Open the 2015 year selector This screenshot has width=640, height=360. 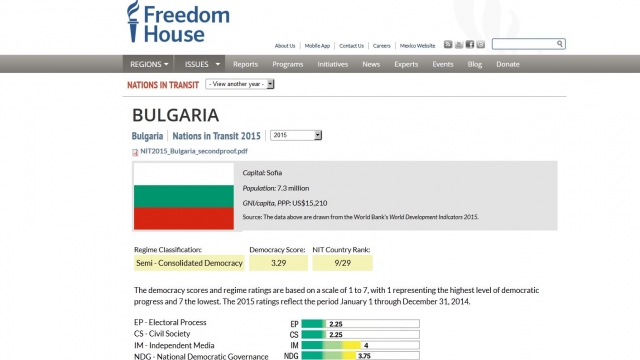pos(296,135)
